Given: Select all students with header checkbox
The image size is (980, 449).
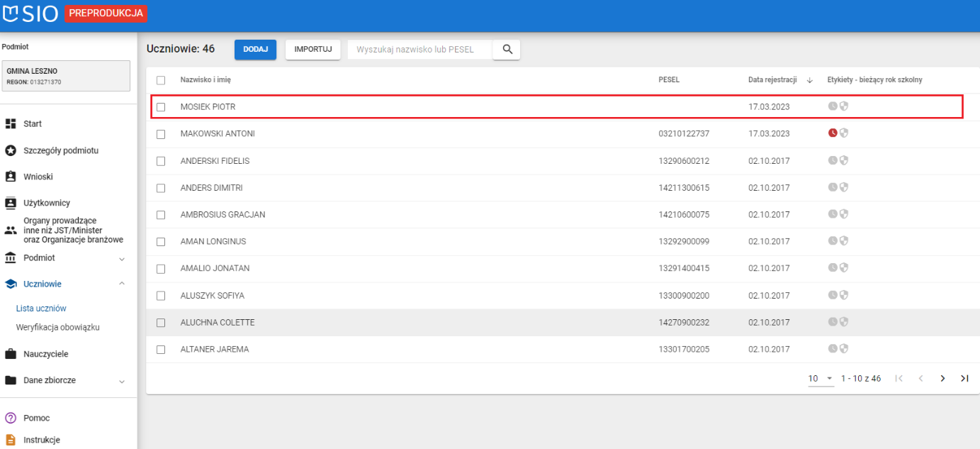Looking at the screenshot, I should [x=161, y=80].
